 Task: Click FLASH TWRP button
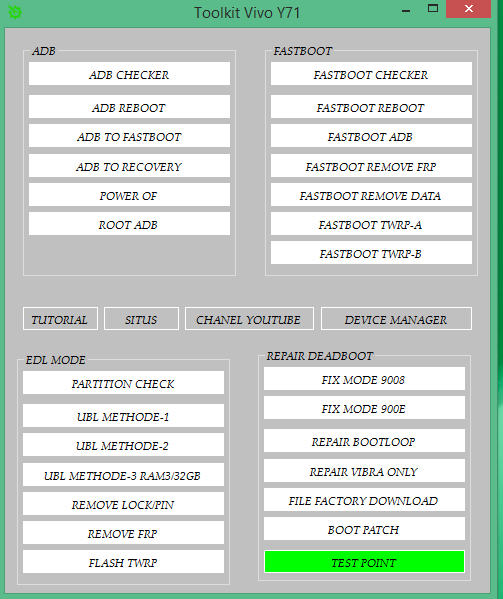pyautogui.click(x=123, y=562)
